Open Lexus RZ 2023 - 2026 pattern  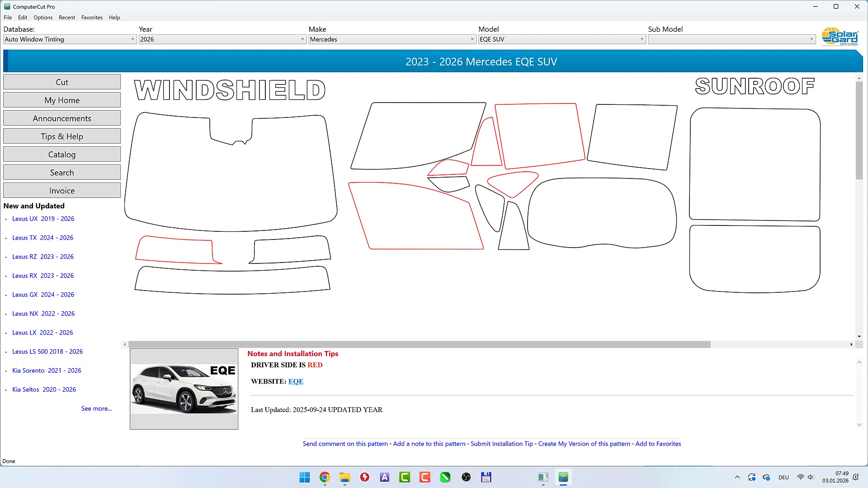click(x=43, y=257)
